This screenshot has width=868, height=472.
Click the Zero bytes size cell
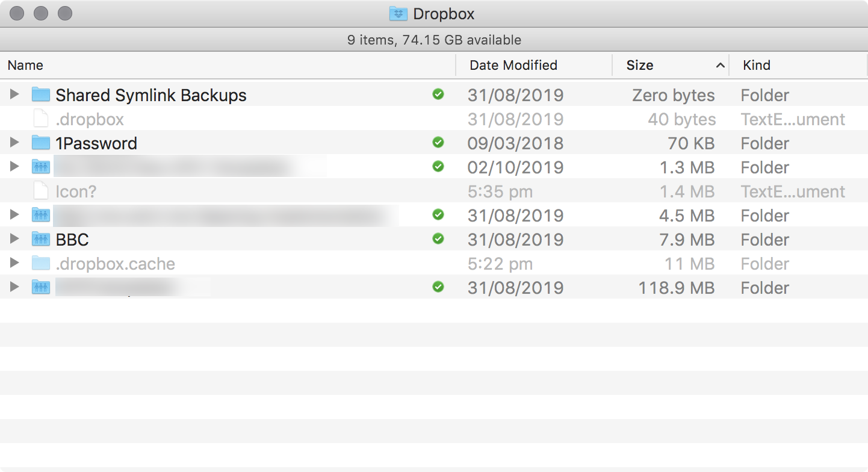[674, 95]
